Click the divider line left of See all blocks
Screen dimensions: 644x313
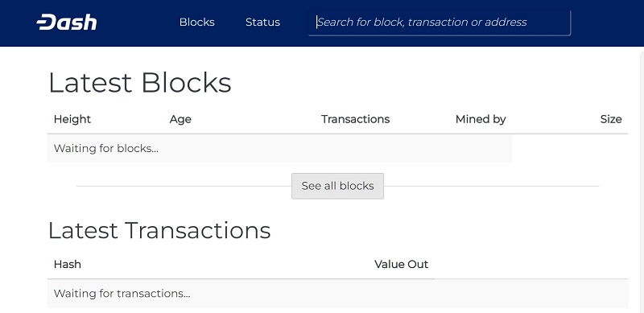pos(184,186)
